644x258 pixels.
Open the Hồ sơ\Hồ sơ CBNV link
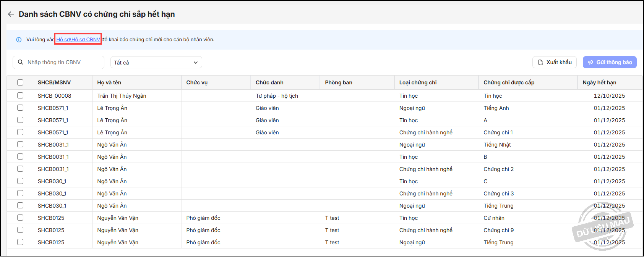pos(78,39)
